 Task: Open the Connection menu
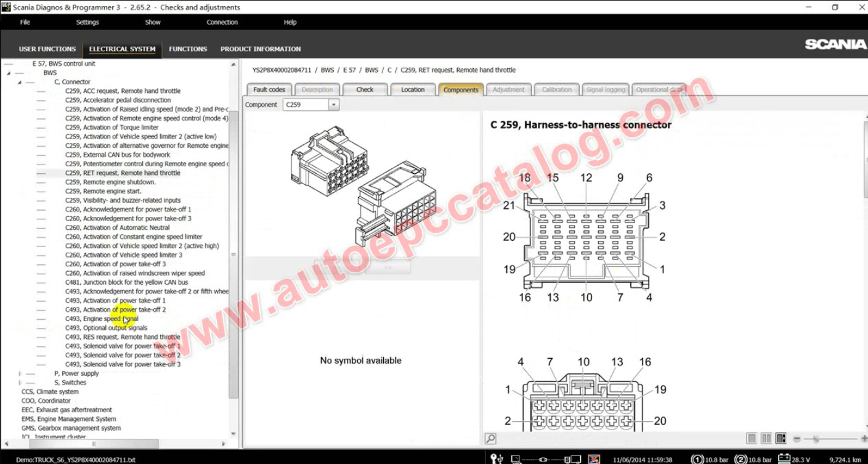tap(222, 22)
